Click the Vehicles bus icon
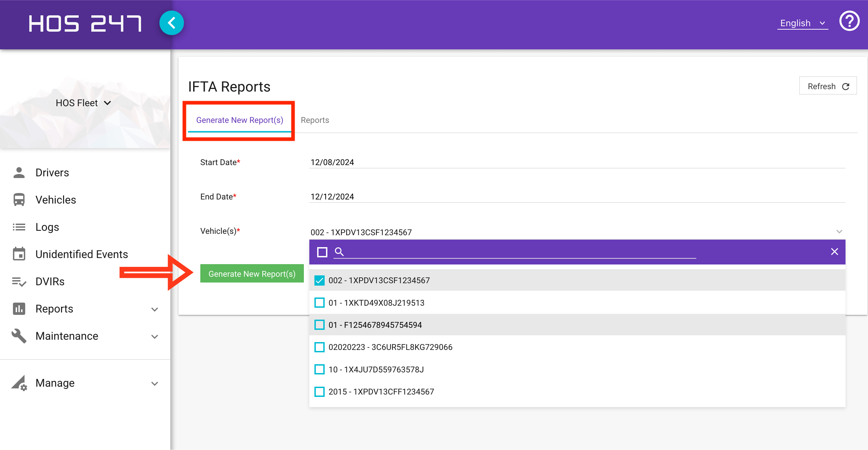Screen dimensions: 868x450 coord(19,200)
